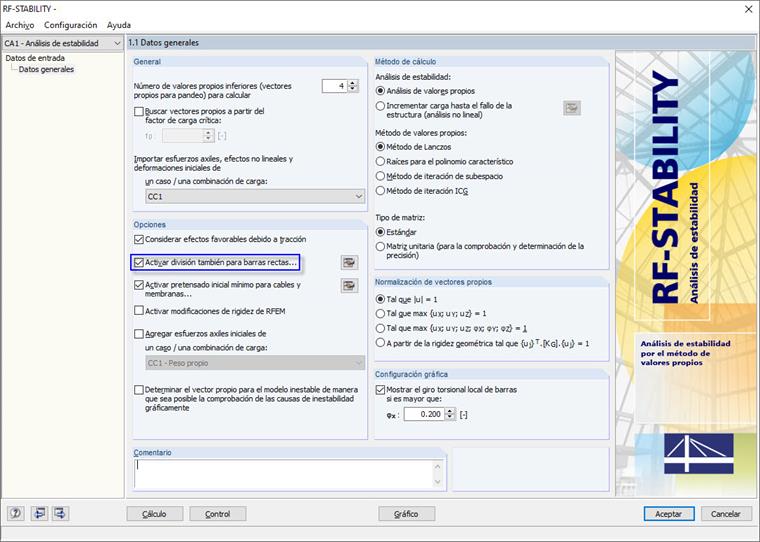
Task: Select normalization 'Tal que |u| = 1'
Action: click(380, 299)
